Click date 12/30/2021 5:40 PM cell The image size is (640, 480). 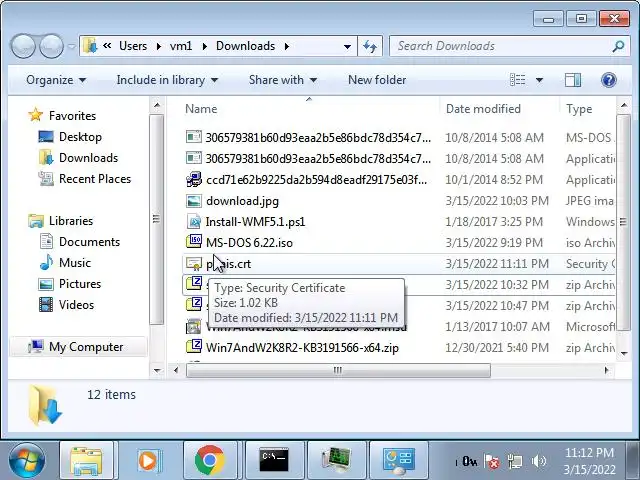[x=497, y=348]
